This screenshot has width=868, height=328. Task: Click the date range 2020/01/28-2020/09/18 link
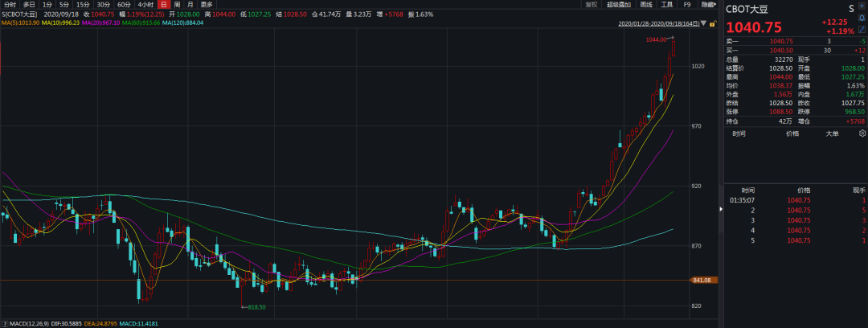pos(659,23)
